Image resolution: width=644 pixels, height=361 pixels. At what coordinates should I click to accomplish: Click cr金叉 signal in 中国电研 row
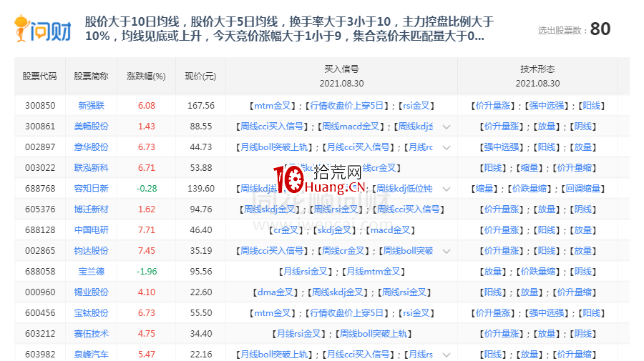point(286,229)
